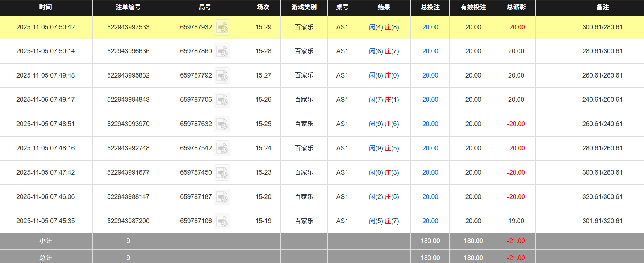Click the 注单编号 column header
This screenshot has width=644, height=263.
coord(128,7)
